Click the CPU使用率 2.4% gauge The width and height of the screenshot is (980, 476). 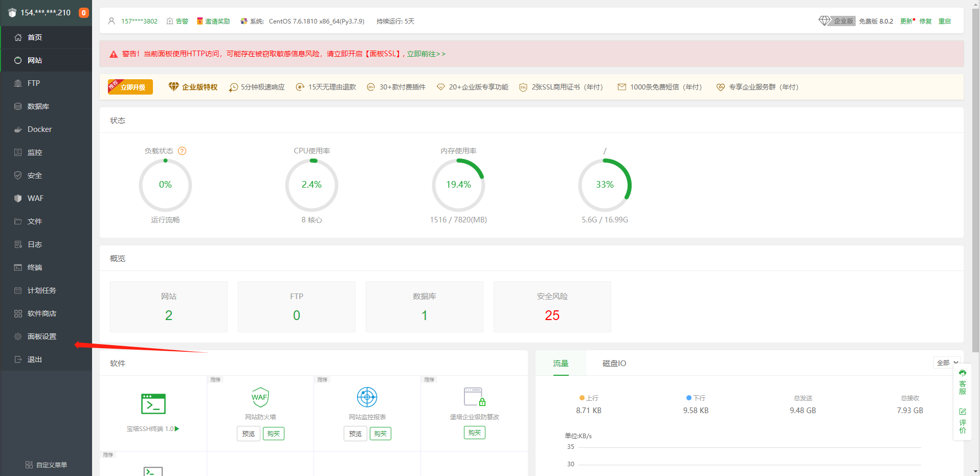point(311,185)
